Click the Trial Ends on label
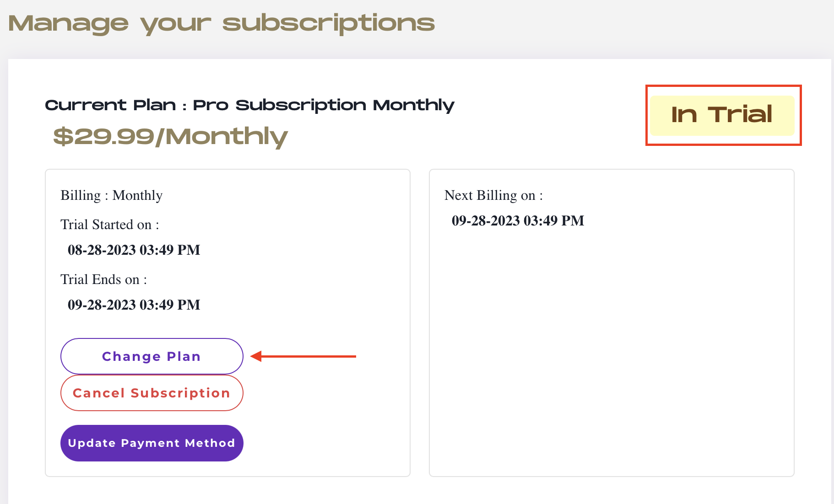The width and height of the screenshot is (834, 504). (104, 279)
